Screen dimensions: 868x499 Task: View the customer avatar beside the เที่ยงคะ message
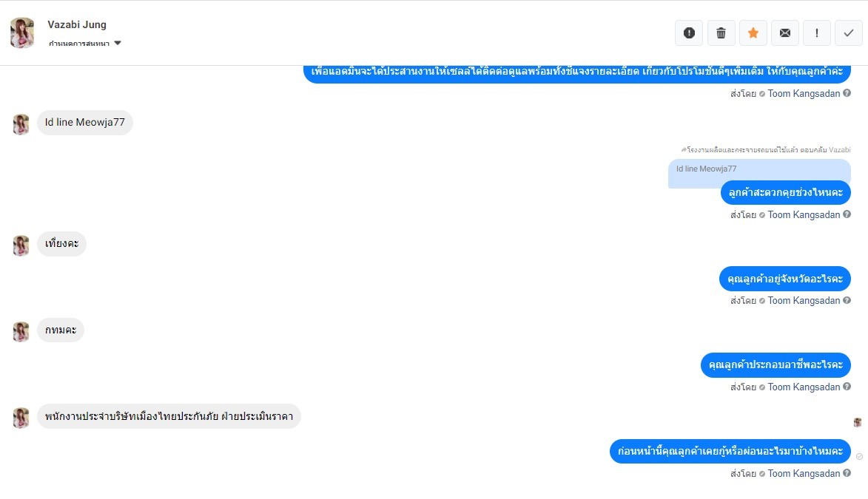pyautogui.click(x=21, y=245)
